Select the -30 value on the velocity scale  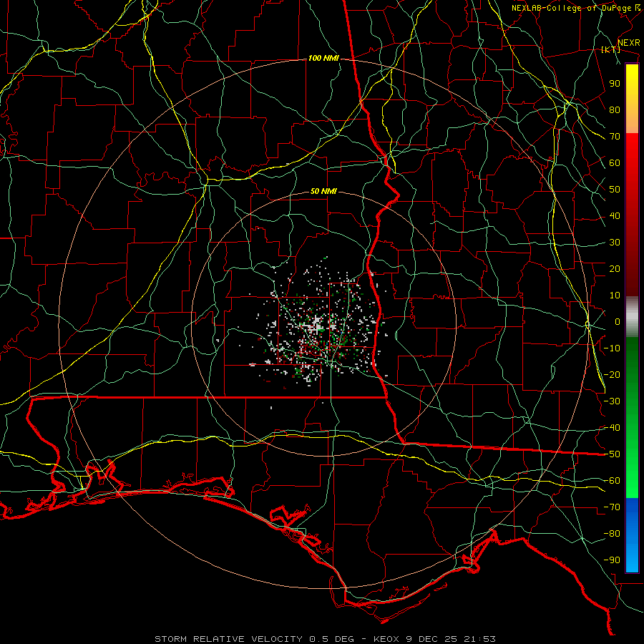[x=612, y=401]
